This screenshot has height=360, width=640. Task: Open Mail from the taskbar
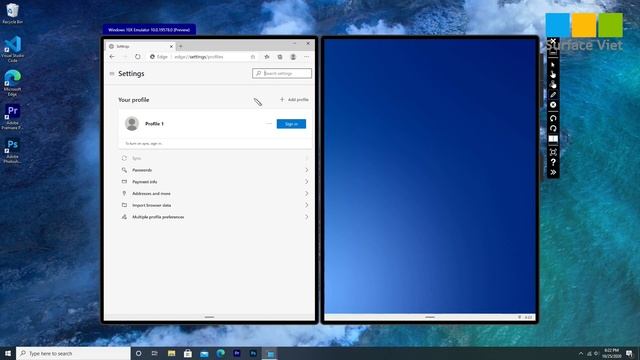204,353
